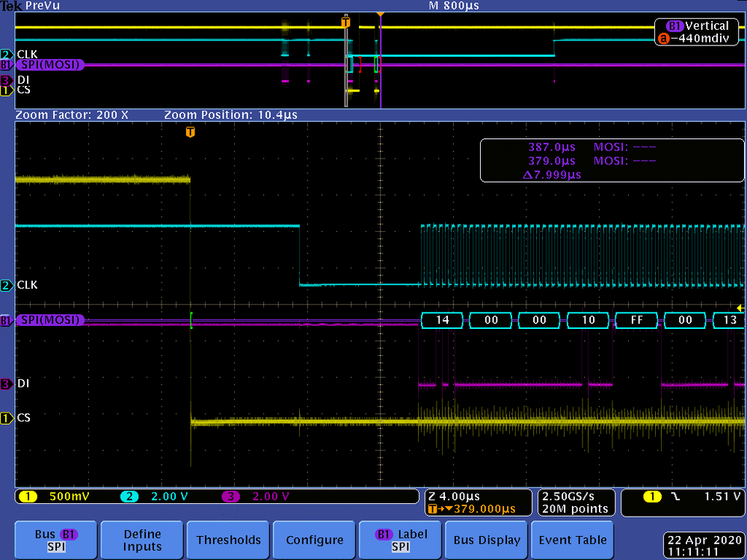This screenshot has width=747, height=560.
Task: Open the Bus Display menu
Action: coord(486,540)
